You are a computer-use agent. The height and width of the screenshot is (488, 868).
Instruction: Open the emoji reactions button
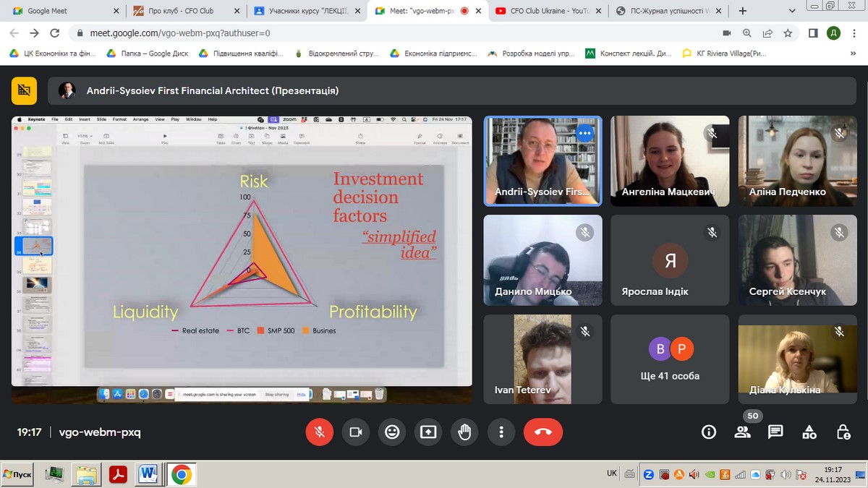click(x=392, y=432)
